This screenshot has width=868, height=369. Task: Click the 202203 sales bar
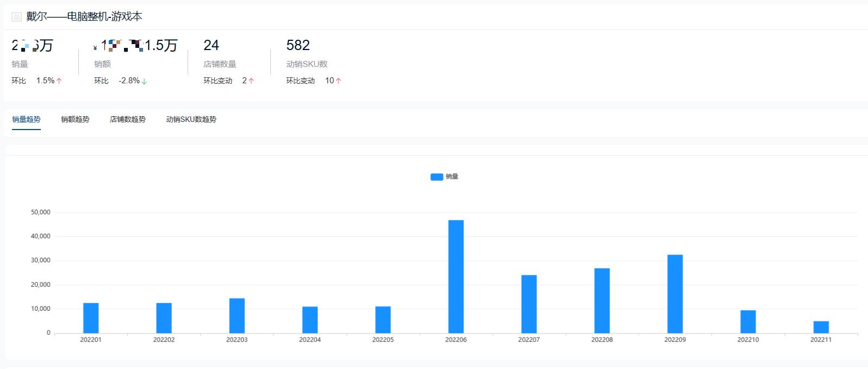(x=237, y=316)
